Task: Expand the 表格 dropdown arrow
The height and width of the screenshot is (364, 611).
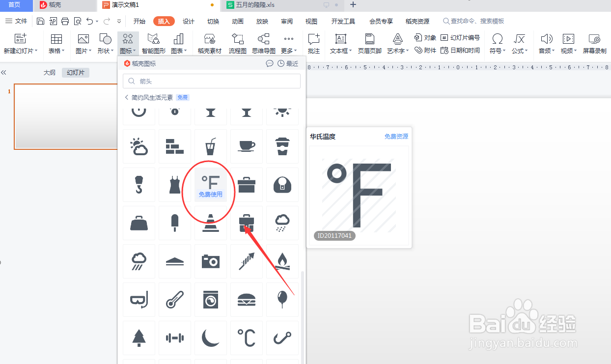Action: (64, 51)
